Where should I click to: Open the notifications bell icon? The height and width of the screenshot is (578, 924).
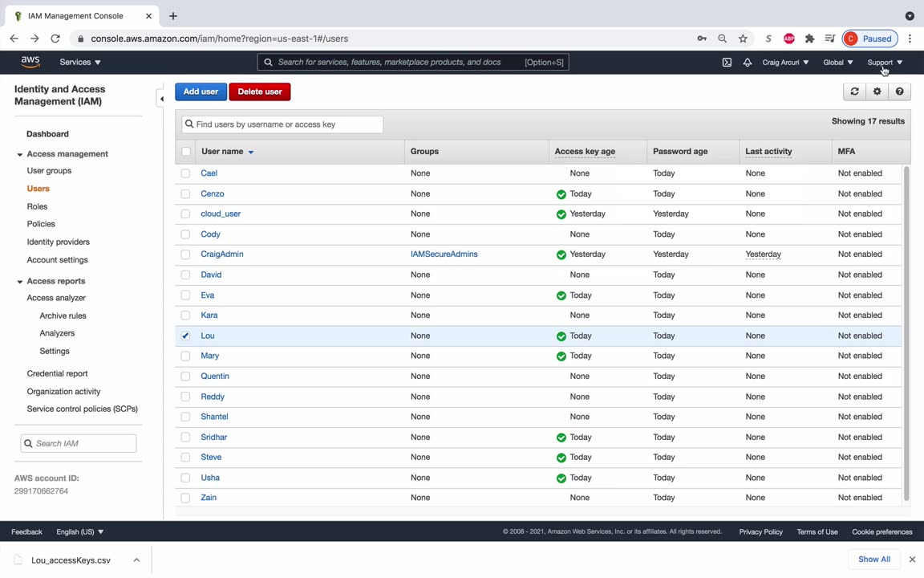[747, 63]
